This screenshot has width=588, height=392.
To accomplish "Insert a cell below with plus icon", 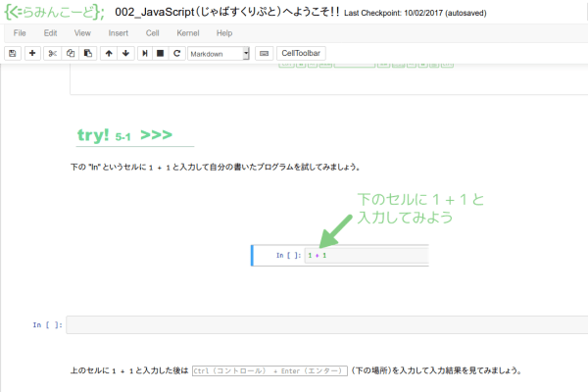I will [x=33, y=53].
